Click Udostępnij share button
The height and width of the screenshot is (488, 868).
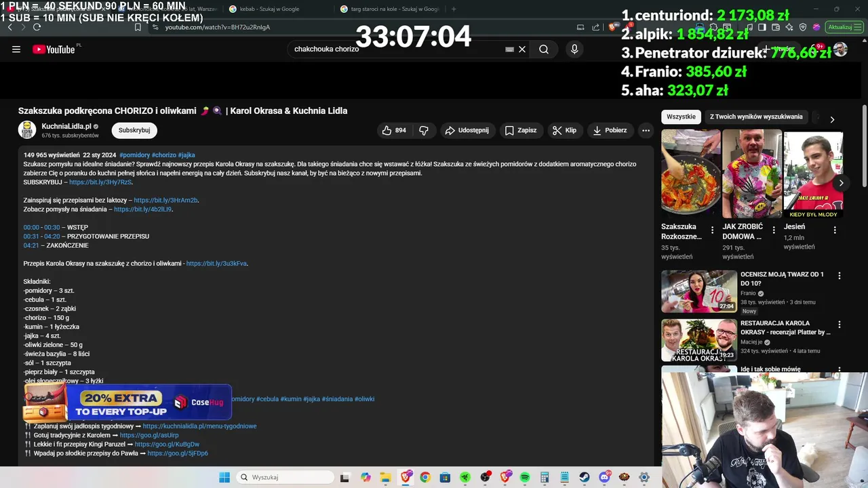point(467,130)
